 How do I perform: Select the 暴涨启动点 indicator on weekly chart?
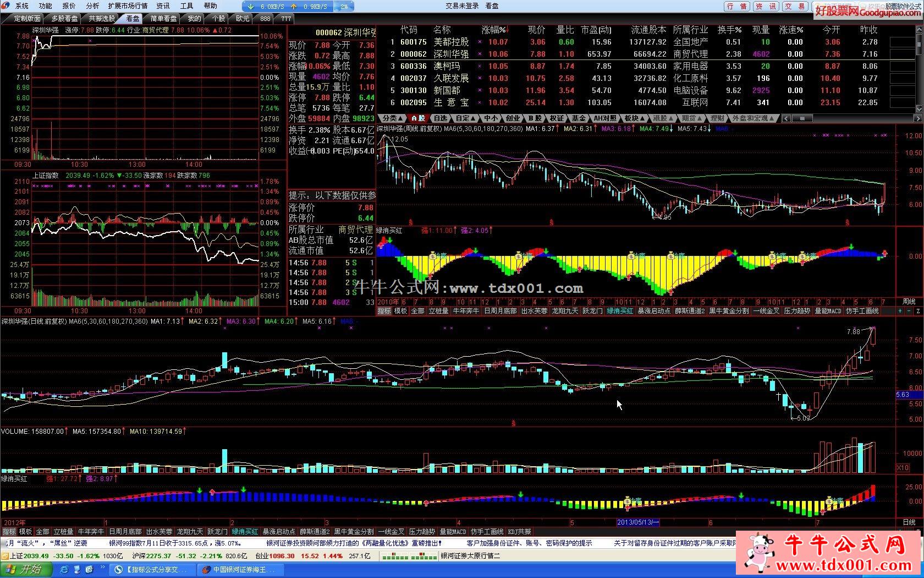coord(654,311)
